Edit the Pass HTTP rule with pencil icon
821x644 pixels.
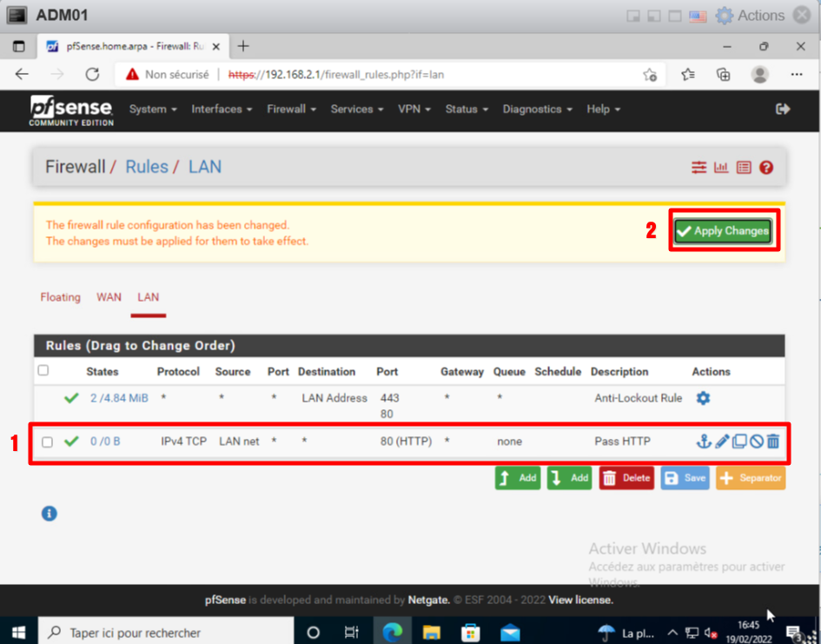[x=721, y=442]
